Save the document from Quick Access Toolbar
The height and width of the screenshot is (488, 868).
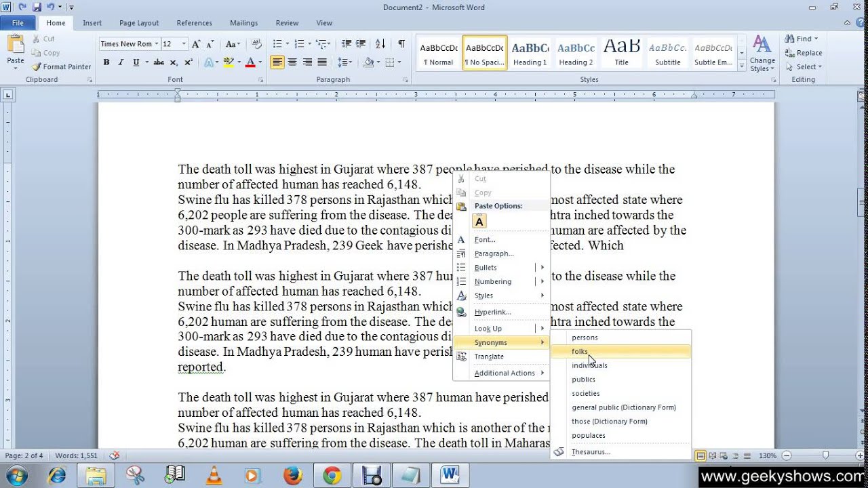37,7
